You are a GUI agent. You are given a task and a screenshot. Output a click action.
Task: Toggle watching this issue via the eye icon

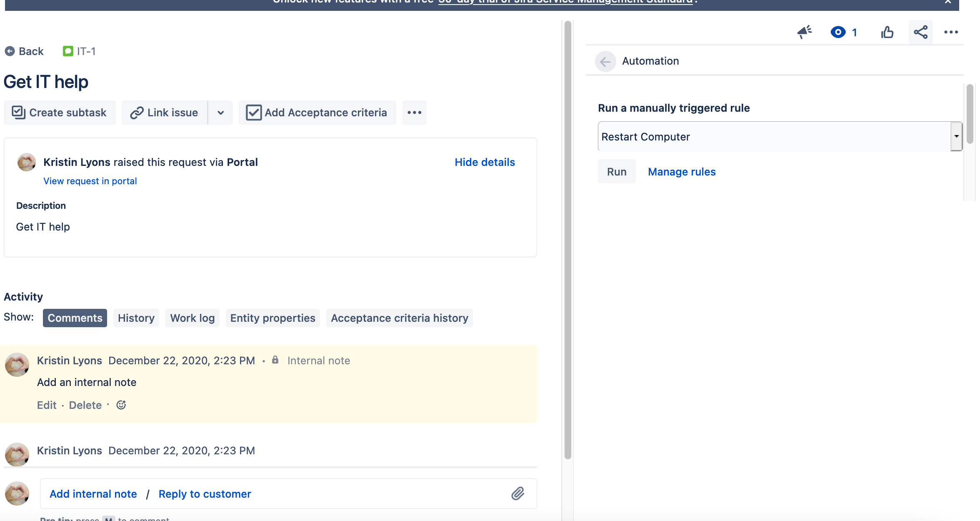(x=838, y=32)
